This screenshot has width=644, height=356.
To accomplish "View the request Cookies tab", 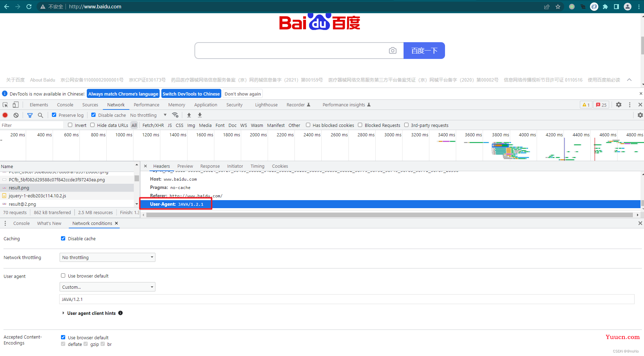I will coord(280,166).
